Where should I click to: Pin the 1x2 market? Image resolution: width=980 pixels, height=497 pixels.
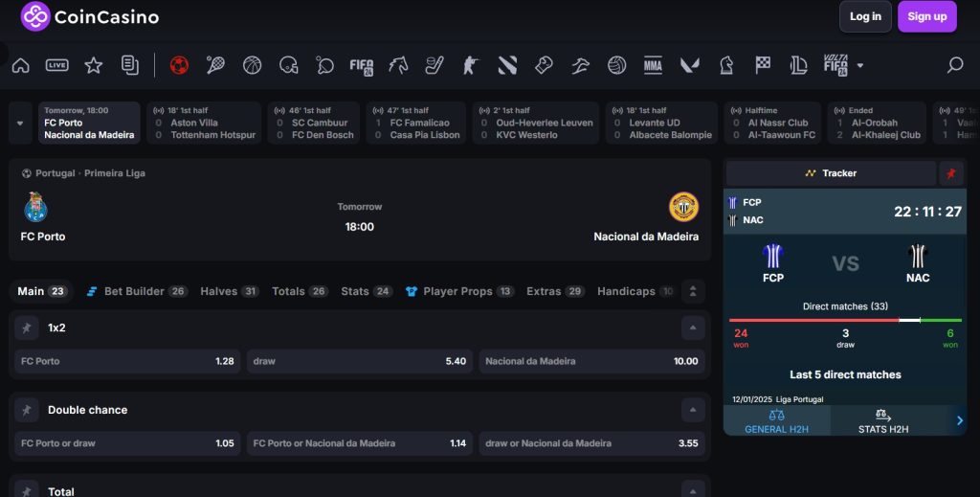click(x=26, y=328)
